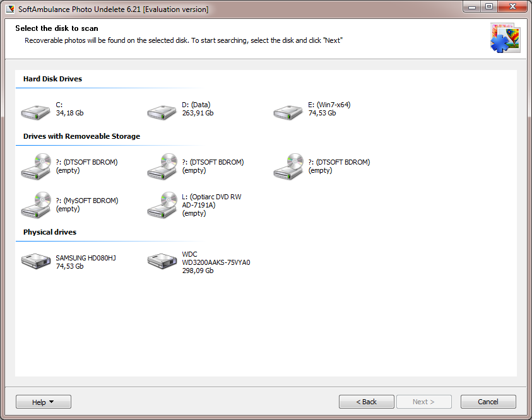Select the E: (Win7-x64) drive icon

click(x=288, y=112)
